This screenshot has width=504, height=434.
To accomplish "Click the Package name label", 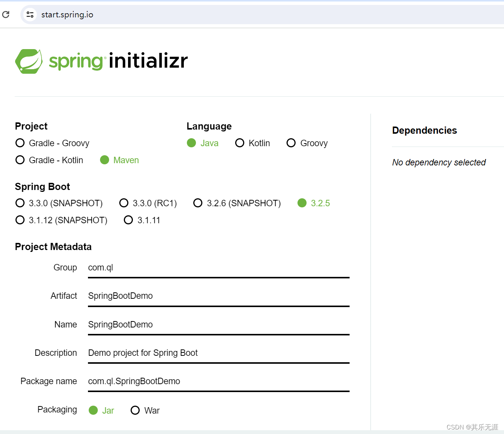I will click(x=49, y=381).
